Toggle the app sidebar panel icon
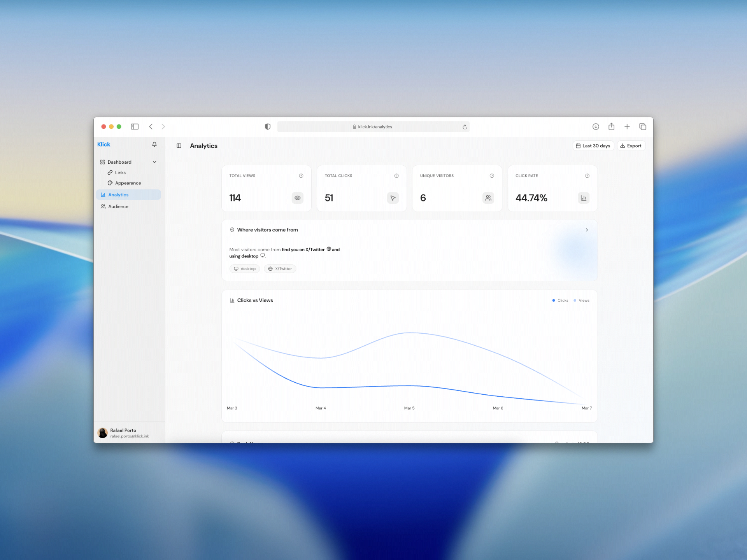 click(179, 146)
